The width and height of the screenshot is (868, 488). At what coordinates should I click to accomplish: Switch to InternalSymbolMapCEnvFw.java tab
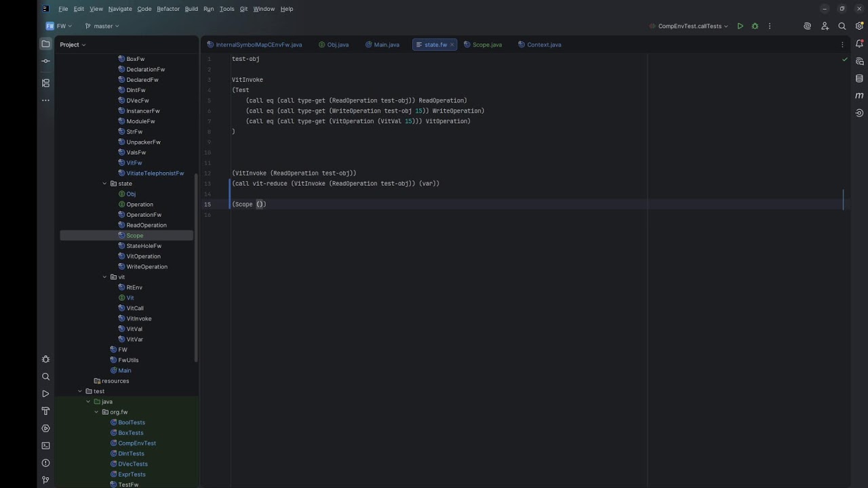click(254, 45)
